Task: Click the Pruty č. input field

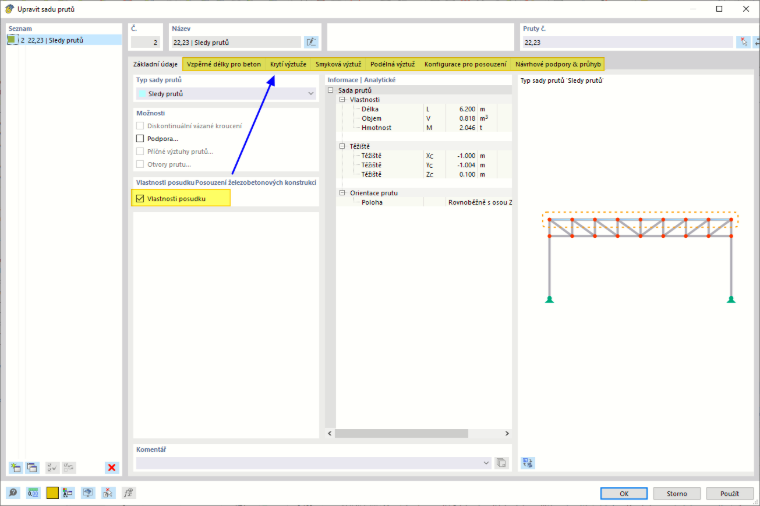Action: (628, 42)
